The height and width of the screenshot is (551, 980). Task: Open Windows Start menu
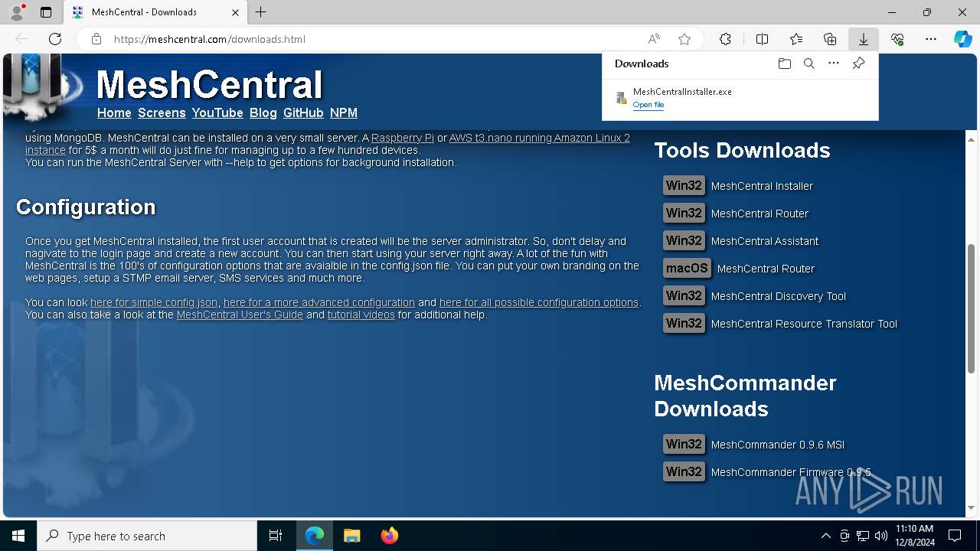tap(18, 536)
